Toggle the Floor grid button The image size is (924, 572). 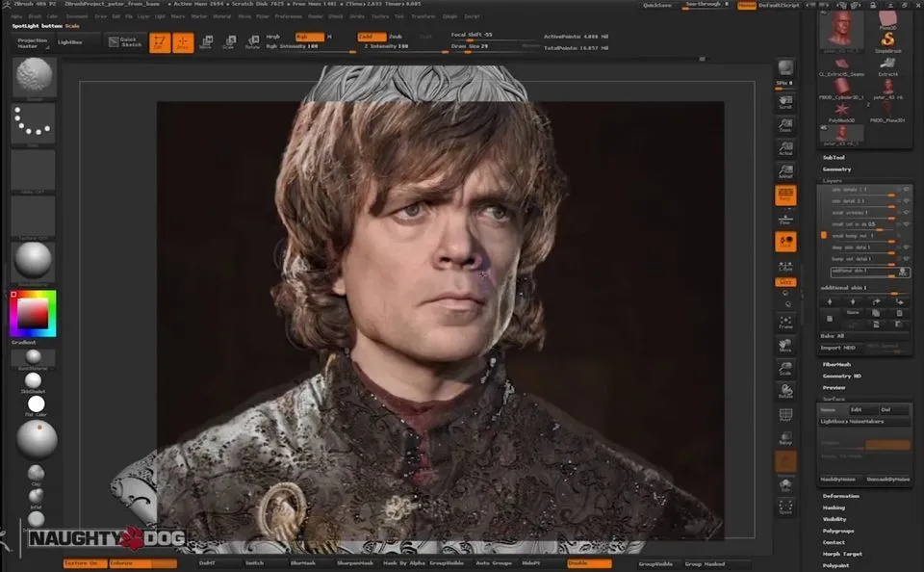[x=785, y=219]
